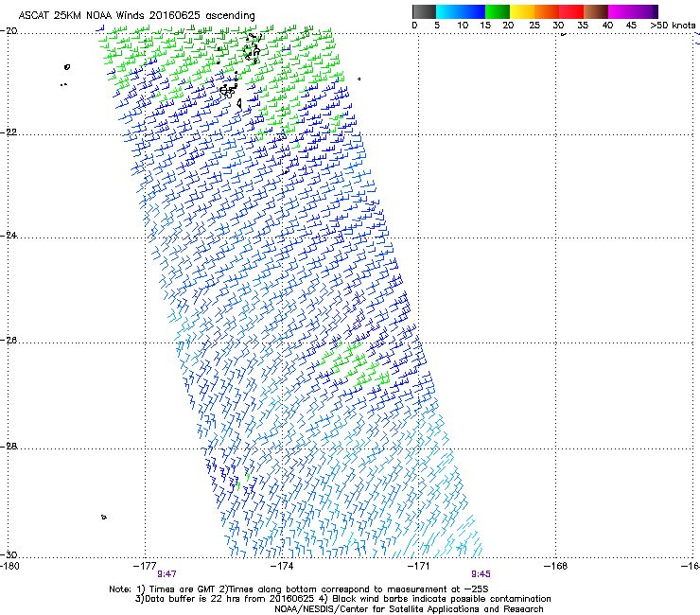The width and height of the screenshot is (700, 615).
Task: Click the latitude label -30
Action: (x=9, y=554)
